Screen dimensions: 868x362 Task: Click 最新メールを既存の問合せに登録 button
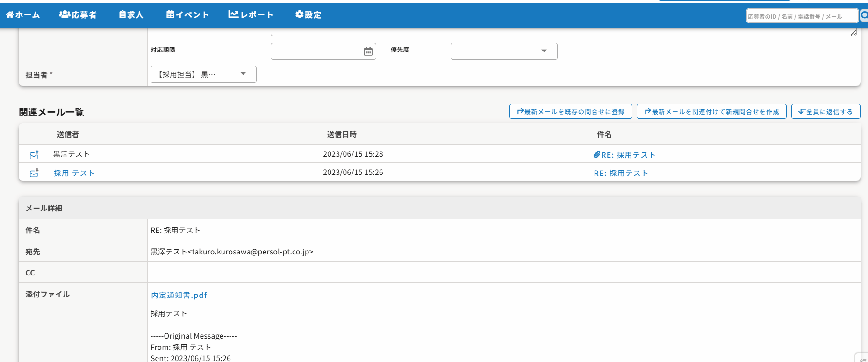point(570,112)
